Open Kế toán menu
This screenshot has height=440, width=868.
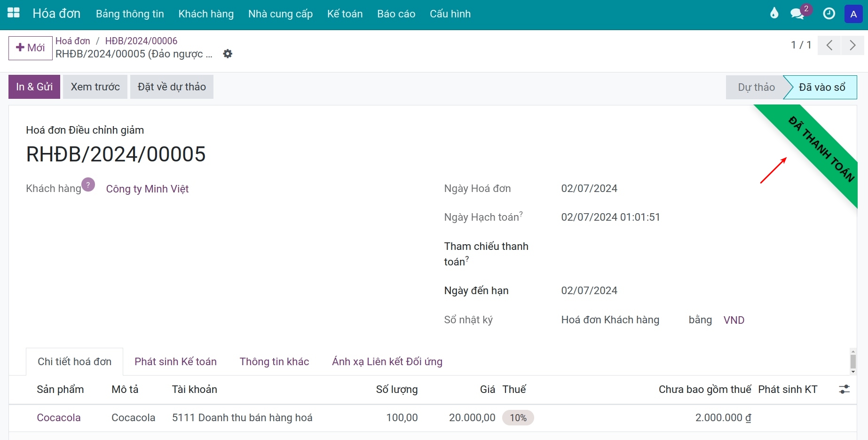click(345, 14)
